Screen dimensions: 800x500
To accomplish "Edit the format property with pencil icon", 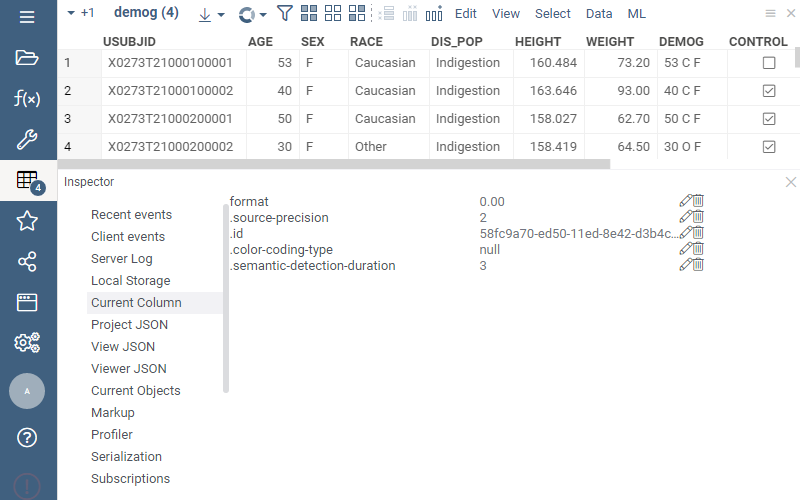I will pyautogui.click(x=685, y=201).
